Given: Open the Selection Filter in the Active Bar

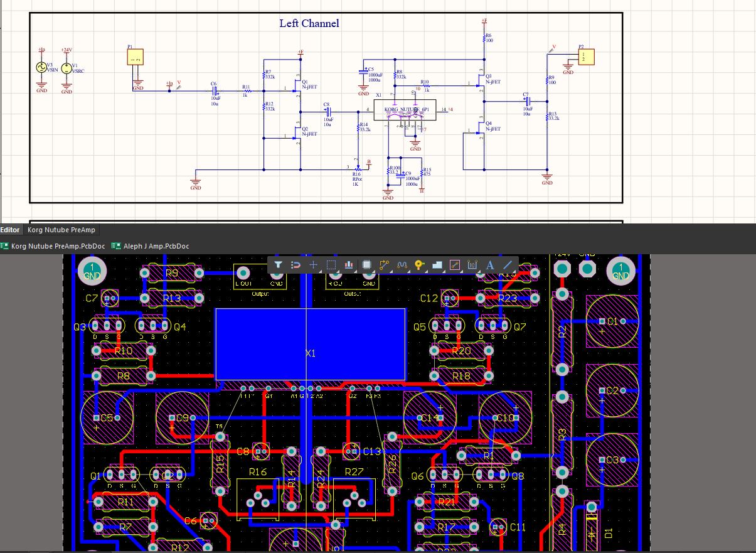Looking at the screenshot, I should (278, 265).
